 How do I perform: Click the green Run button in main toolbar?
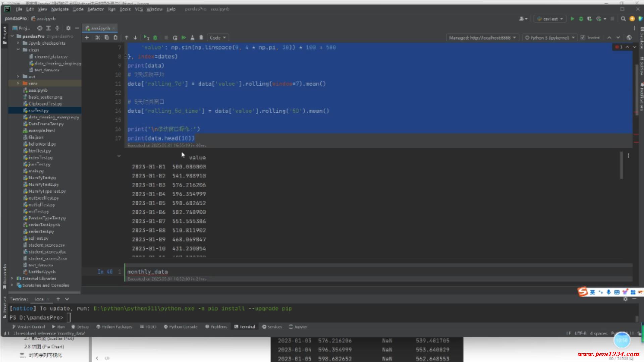[572, 19]
